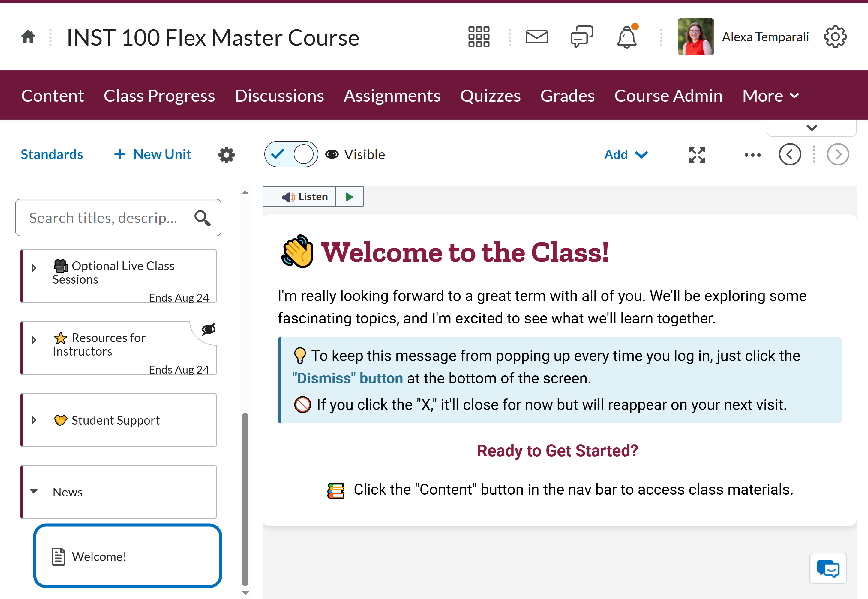
Task: Click the sidebar vertical scrollbar thumb
Action: (x=245, y=499)
